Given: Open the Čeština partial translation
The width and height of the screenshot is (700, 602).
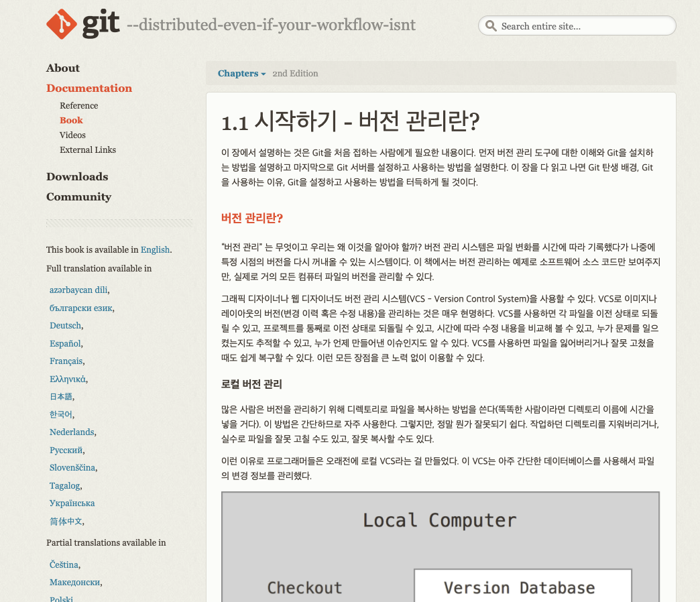Looking at the screenshot, I should click(x=64, y=564).
